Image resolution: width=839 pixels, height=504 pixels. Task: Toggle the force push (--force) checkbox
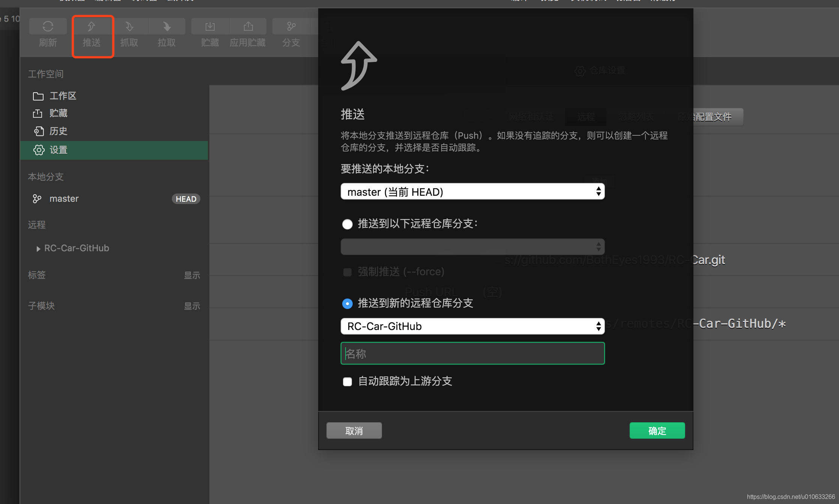pyautogui.click(x=347, y=272)
